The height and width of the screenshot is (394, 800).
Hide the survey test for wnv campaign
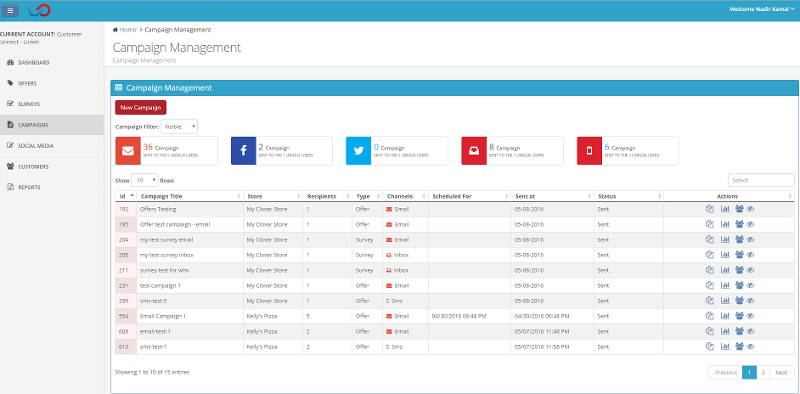751,270
